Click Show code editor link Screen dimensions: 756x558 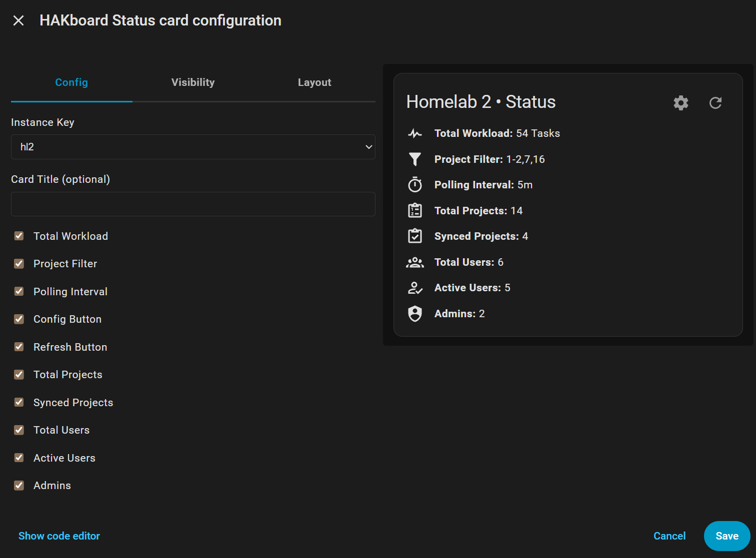pyautogui.click(x=59, y=536)
